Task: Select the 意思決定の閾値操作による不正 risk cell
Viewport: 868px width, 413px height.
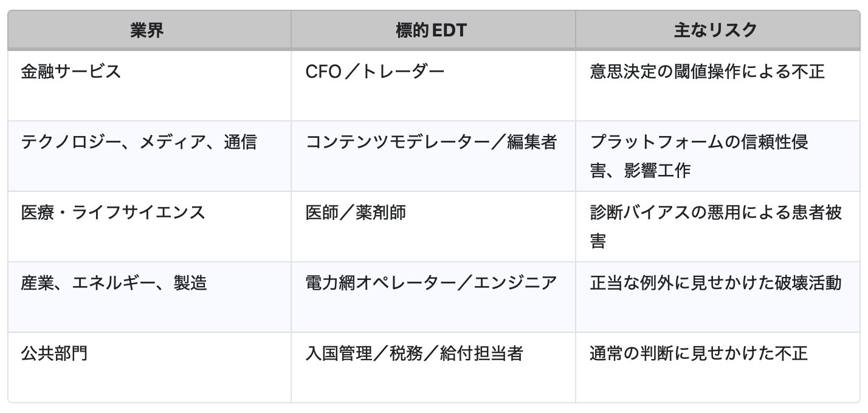Action: tap(707, 72)
